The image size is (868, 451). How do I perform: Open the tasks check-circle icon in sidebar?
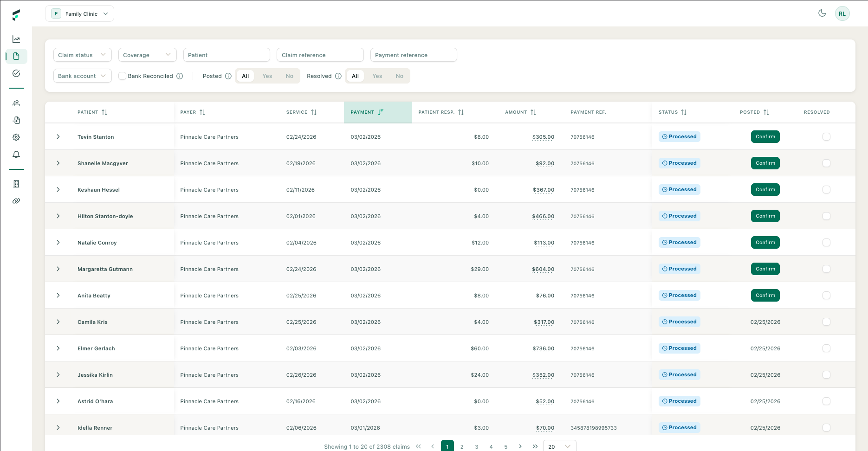coord(16,73)
